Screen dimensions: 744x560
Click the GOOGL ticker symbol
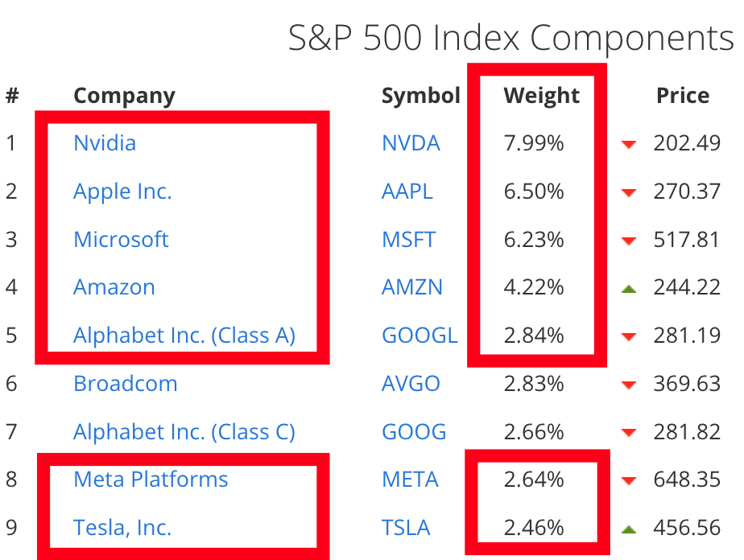pos(419,336)
